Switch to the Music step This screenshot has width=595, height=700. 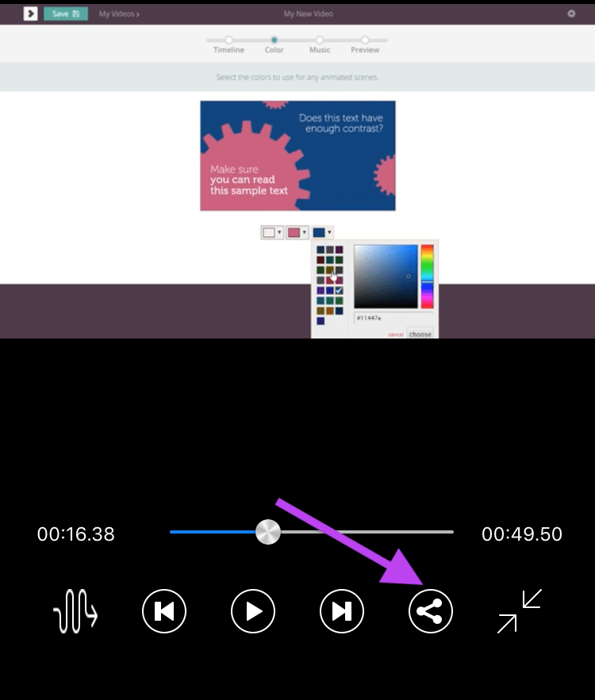320,45
